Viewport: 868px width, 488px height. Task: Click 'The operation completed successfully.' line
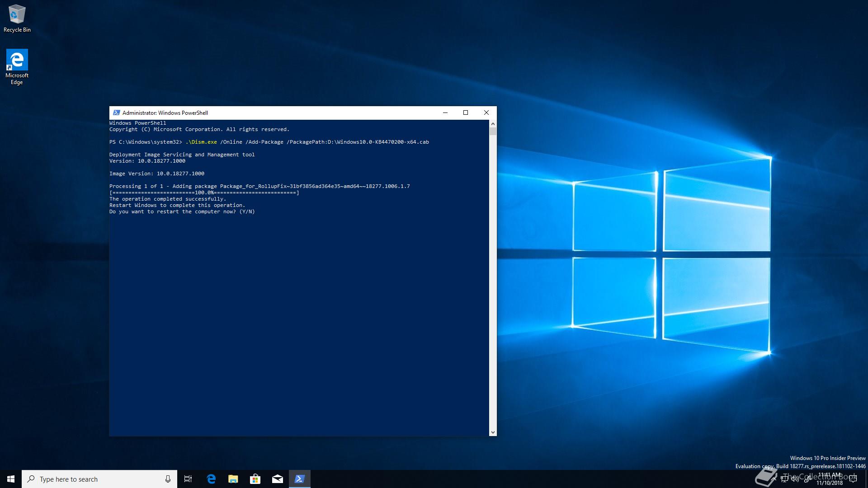click(168, 199)
